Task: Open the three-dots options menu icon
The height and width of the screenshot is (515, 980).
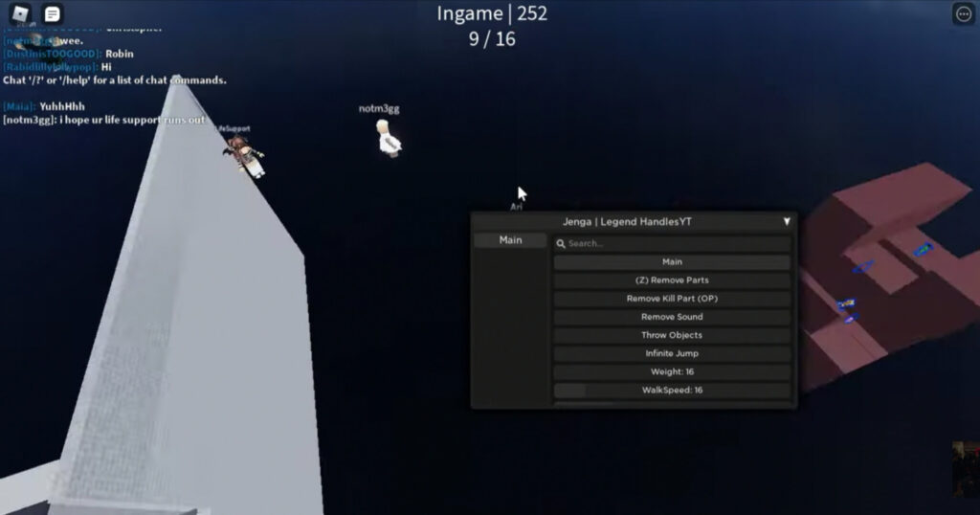Action: (963, 13)
